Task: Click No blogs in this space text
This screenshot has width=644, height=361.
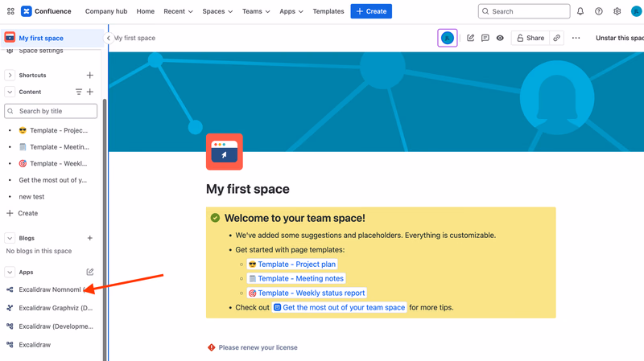Action: 39,251
